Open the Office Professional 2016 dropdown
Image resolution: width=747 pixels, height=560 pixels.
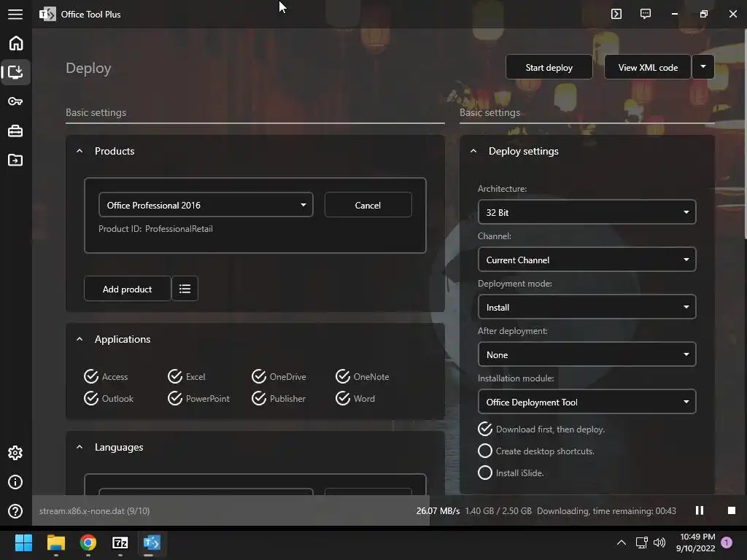coord(206,205)
